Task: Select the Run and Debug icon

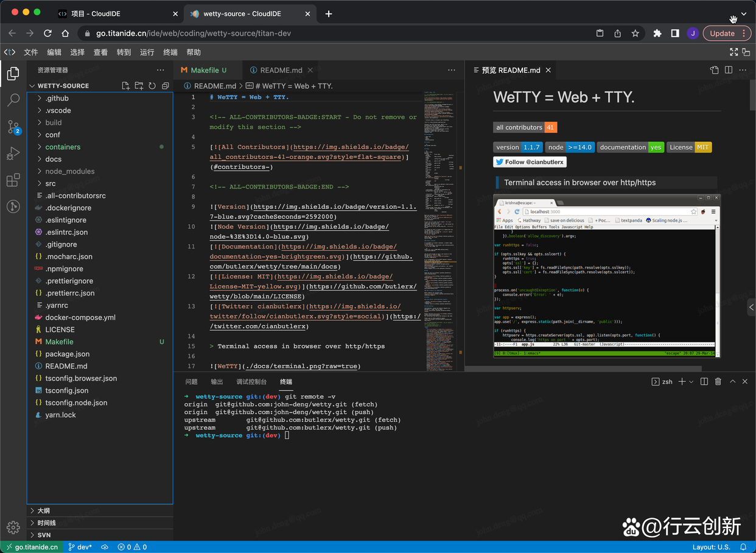Action: click(13, 153)
